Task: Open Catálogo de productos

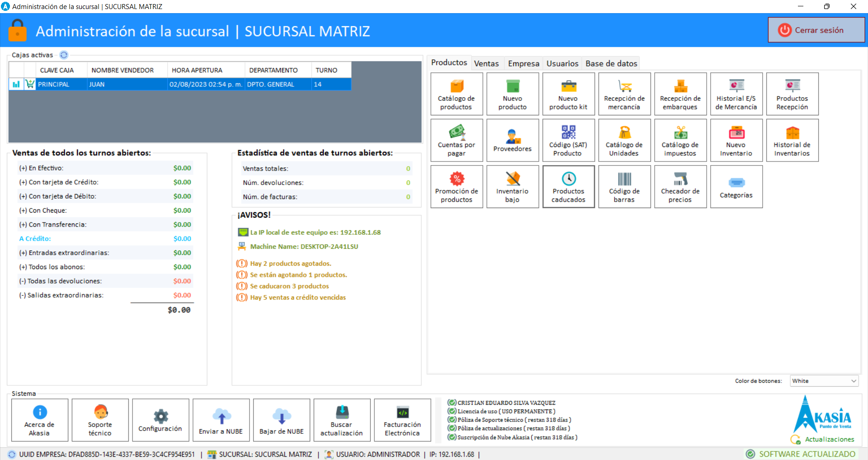Action: 456,94
